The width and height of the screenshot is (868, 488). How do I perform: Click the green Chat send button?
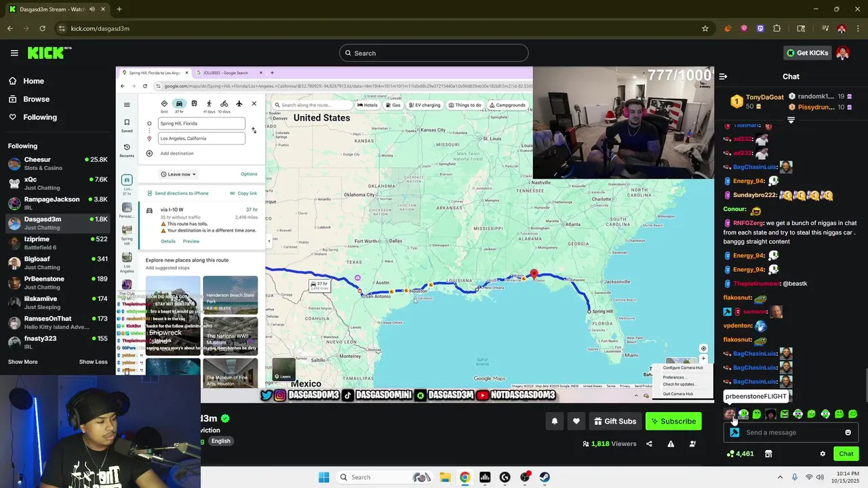coord(846,453)
